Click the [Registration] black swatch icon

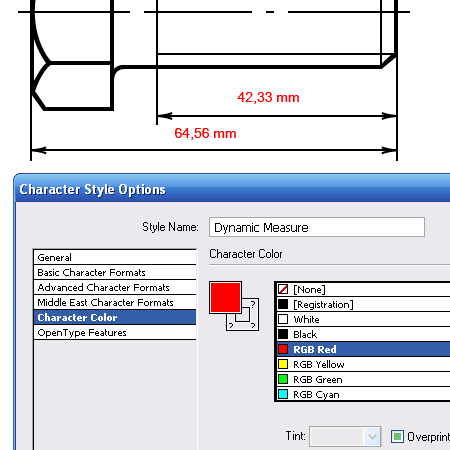[x=283, y=304]
